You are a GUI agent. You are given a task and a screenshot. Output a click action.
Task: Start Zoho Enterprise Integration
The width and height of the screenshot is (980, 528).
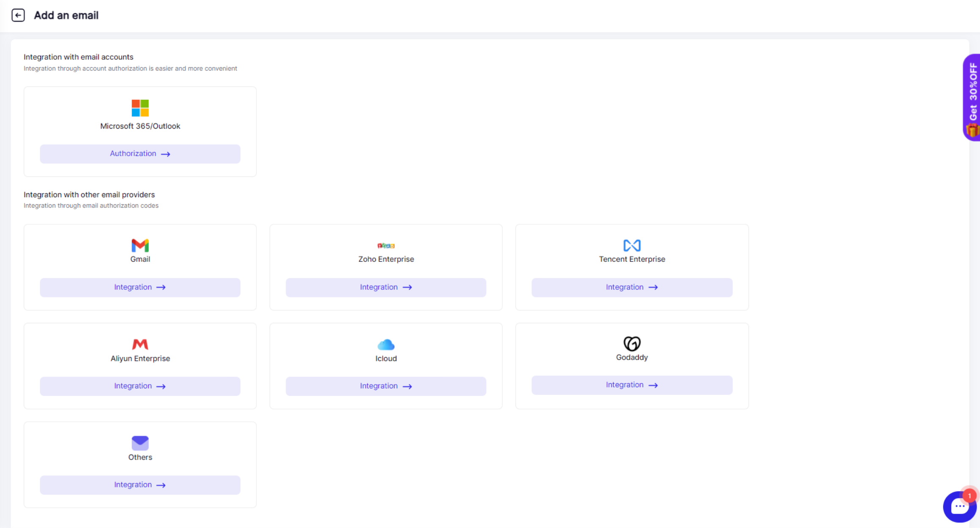tap(386, 287)
